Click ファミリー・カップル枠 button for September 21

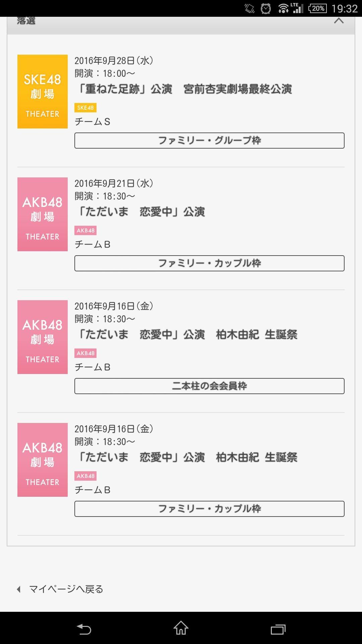click(209, 263)
